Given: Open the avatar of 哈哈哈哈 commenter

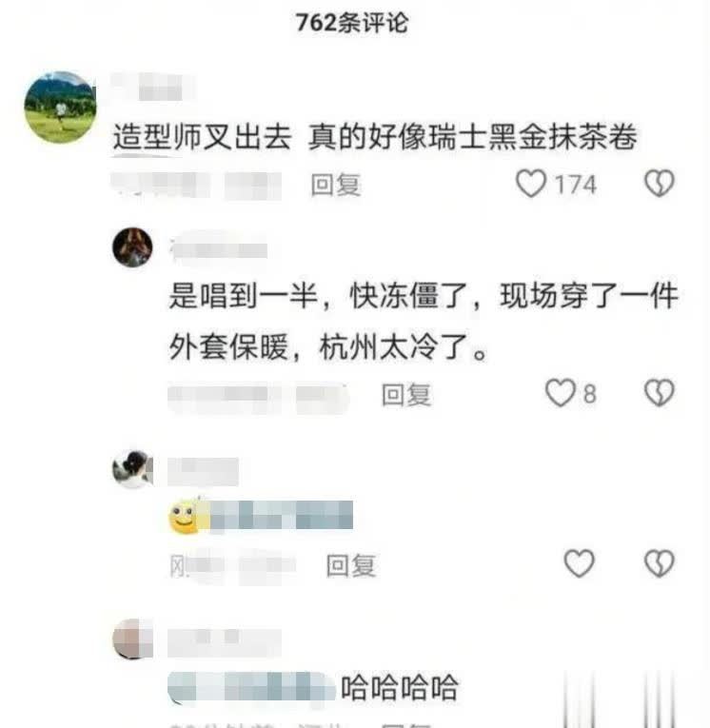Looking at the screenshot, I should coord(133,639).
